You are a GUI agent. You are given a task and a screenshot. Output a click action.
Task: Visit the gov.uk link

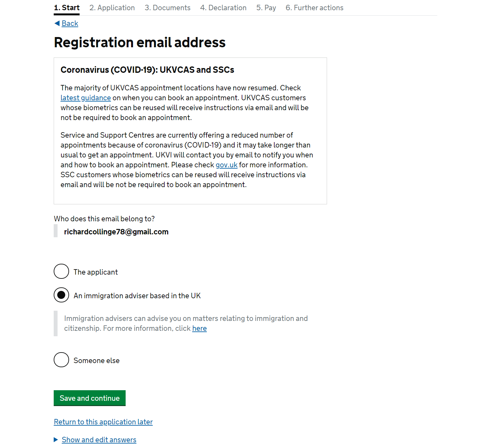pos(227,165)
